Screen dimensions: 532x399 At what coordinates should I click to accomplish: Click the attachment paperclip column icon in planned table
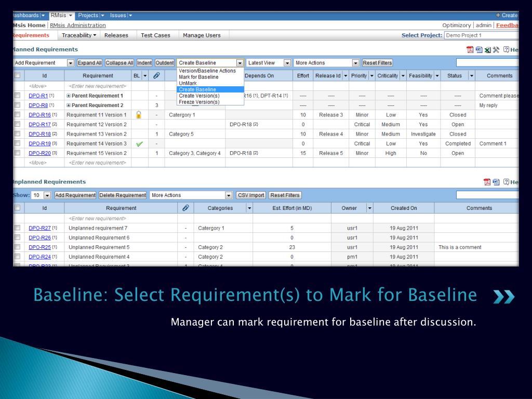coord(156,76)
